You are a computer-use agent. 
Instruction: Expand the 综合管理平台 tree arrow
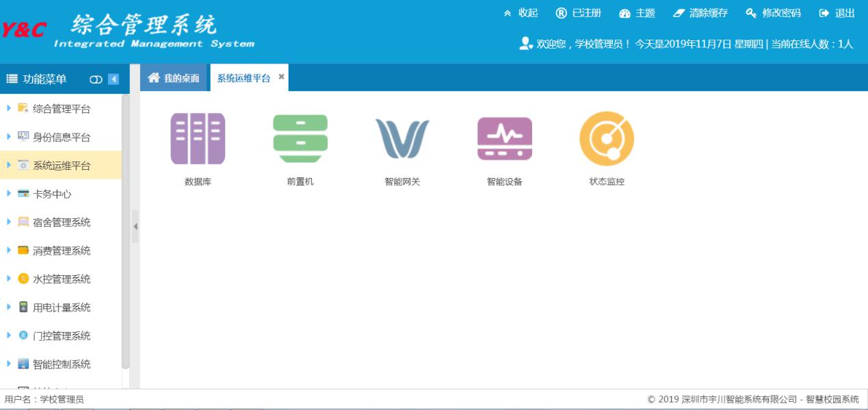(9, 108)
